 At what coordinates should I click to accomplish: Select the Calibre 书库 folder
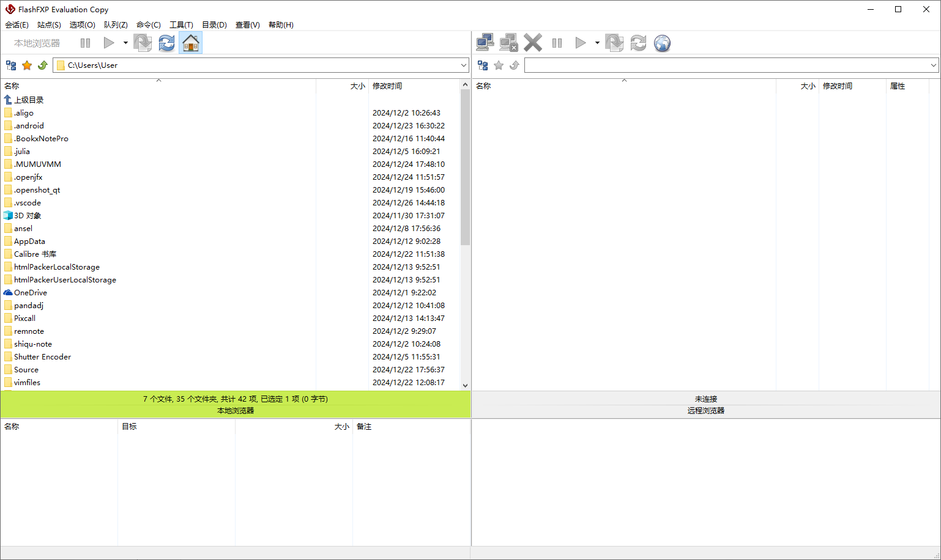35,254
